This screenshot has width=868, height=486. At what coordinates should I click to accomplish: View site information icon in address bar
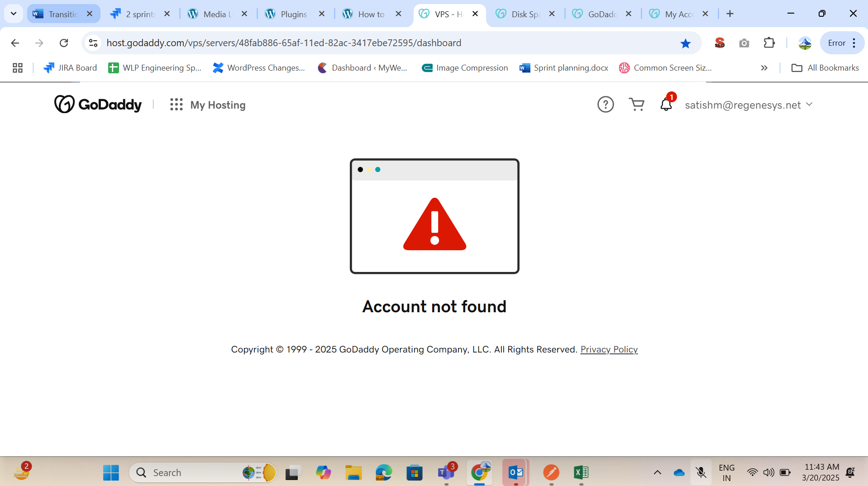pyautogui.click(x=93, y=43)
